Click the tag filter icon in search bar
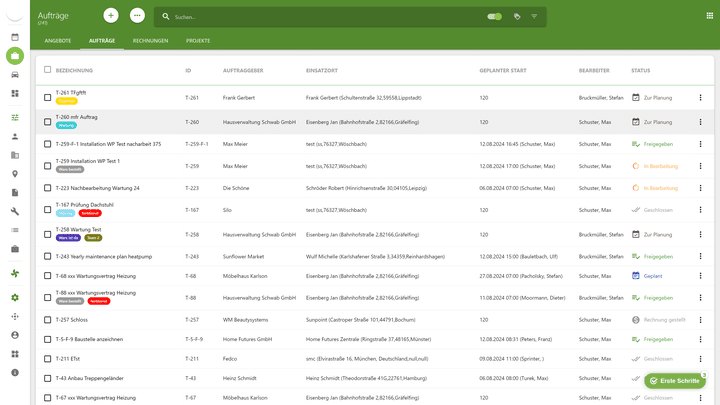 click(x=517, y=17)
